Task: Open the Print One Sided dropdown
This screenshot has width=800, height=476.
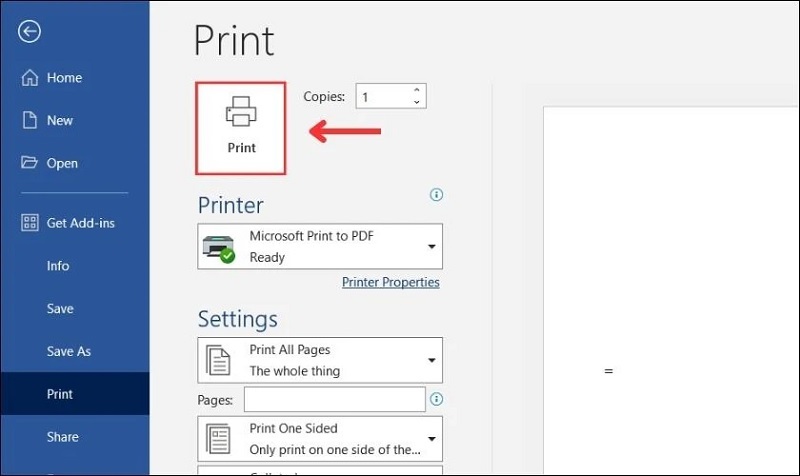Action: point(320,439)
